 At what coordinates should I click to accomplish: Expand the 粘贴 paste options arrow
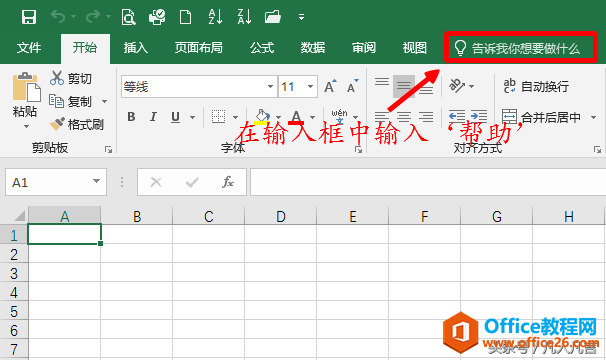pyautogui.click(x=26, y=126)
